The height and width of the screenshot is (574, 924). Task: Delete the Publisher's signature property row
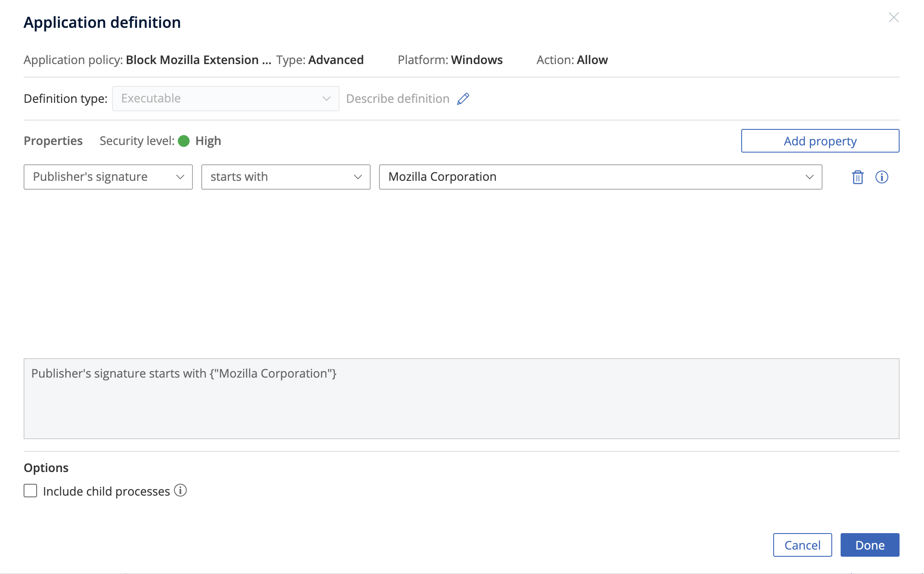pyautogui.click(x=857, y=177)
